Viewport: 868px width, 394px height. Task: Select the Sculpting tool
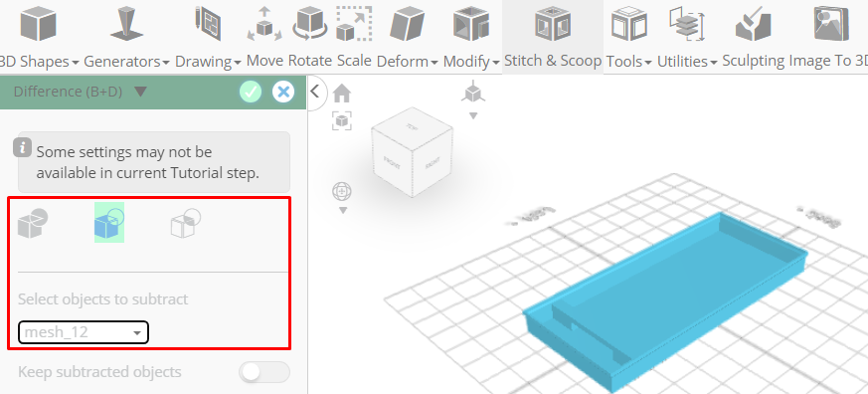[x=754, y=37]
